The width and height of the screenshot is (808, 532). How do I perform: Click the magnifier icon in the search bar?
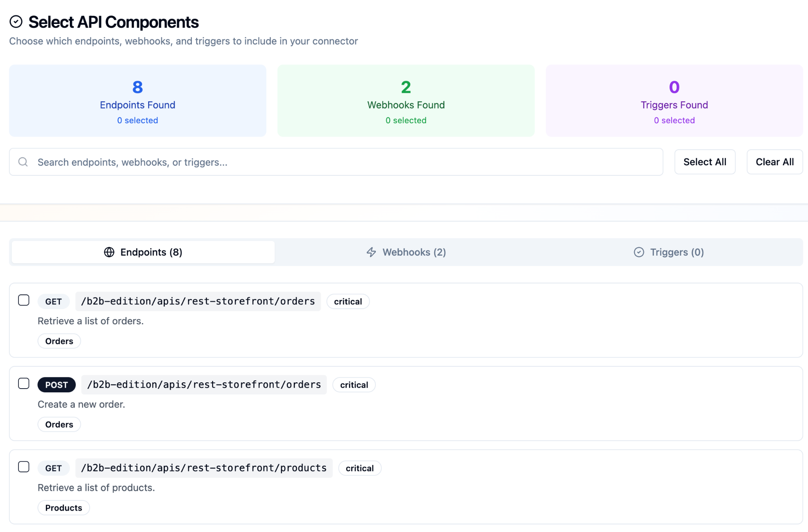(x=23, y=162)
